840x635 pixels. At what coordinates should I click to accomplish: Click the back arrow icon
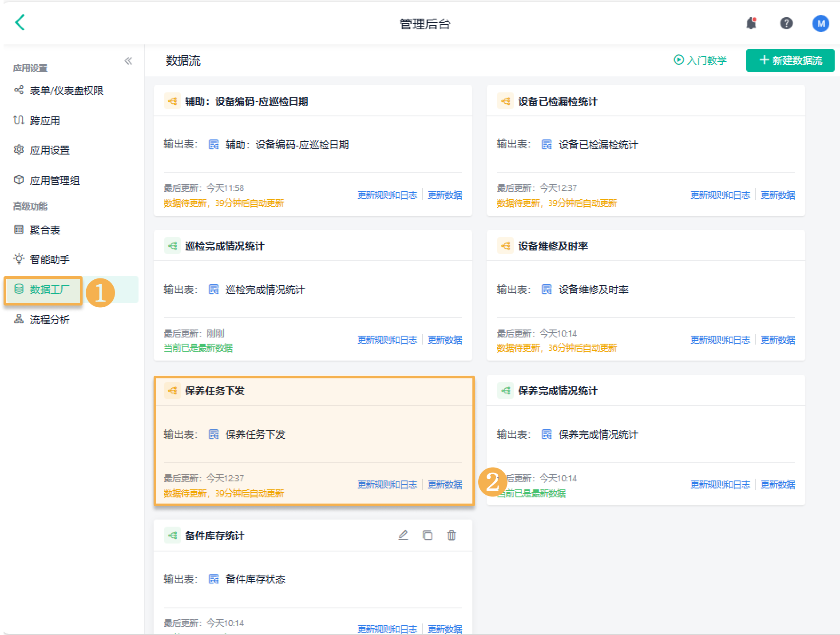click(20, 22)
